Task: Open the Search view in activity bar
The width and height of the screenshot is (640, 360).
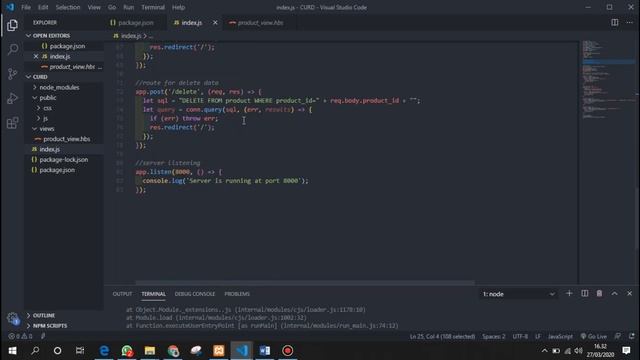Action: [x=12, y=49]
